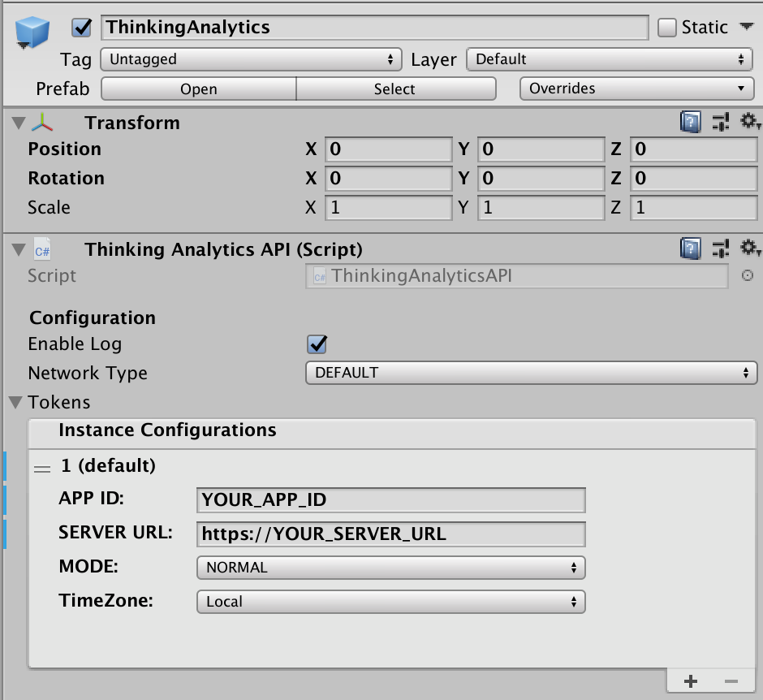Add a new instance configuration with the plus button

(x=690, y=681)
